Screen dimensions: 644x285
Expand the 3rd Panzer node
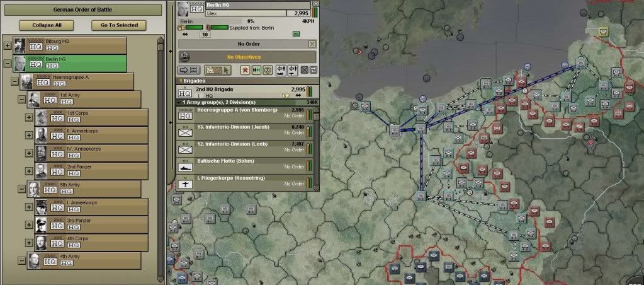(x=29, y=225)
